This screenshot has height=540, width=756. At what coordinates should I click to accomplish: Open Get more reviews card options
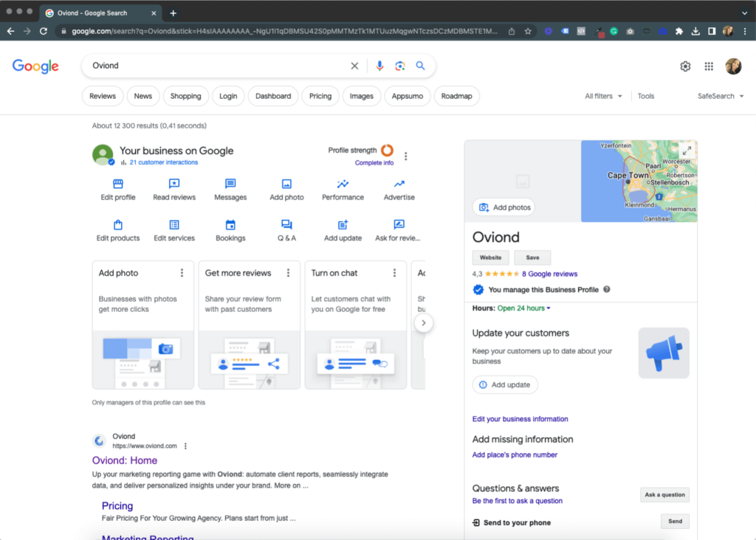pyautogui.click(x=289, y=273)
